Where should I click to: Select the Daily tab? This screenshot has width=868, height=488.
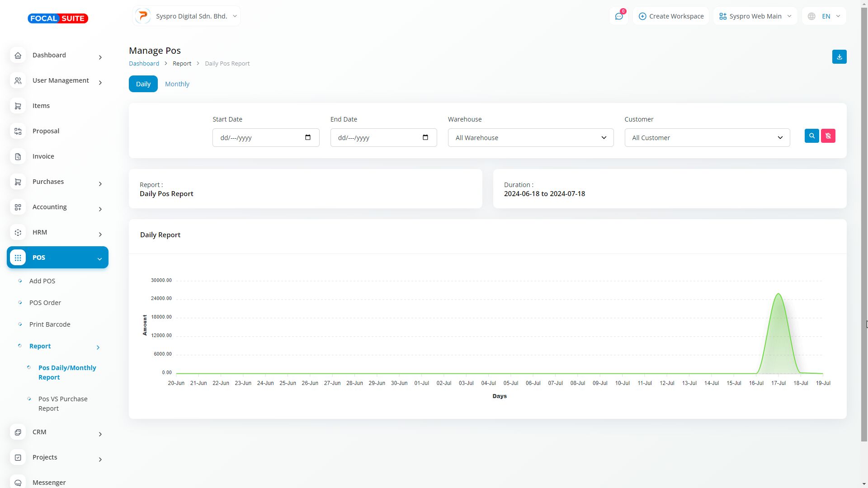[x=143, y=84]
